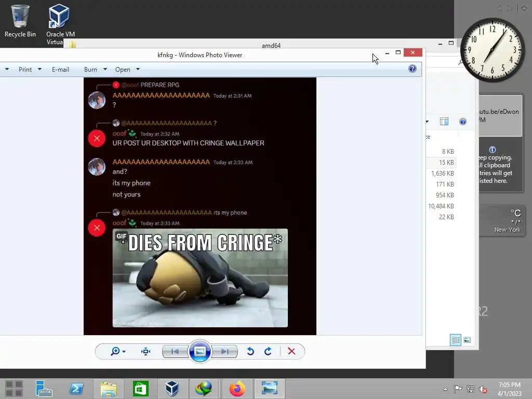Select the 954 KB file row
The height and width of the screenshot is (399, 532).
pos(441,195)
